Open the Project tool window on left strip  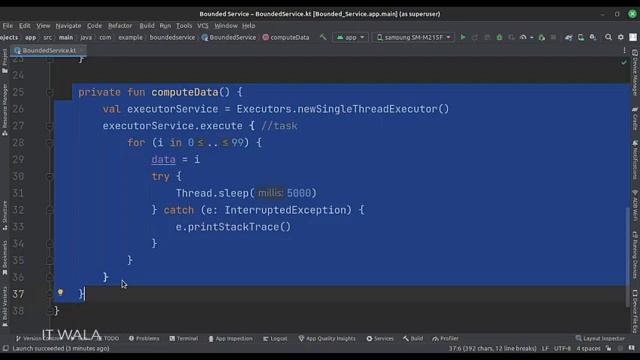point(5,61)
